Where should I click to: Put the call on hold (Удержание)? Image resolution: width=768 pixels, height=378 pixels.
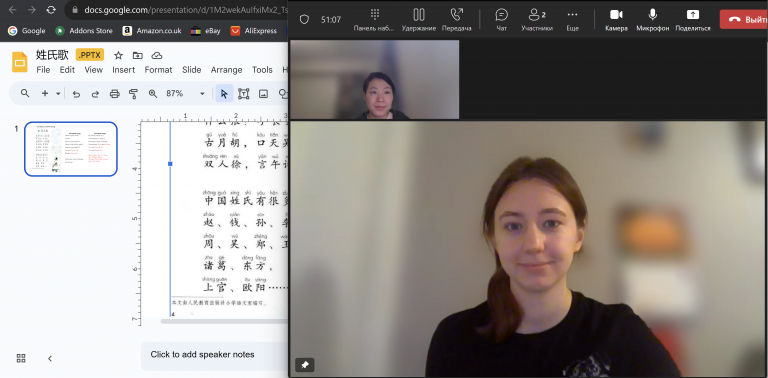point(419,20)
